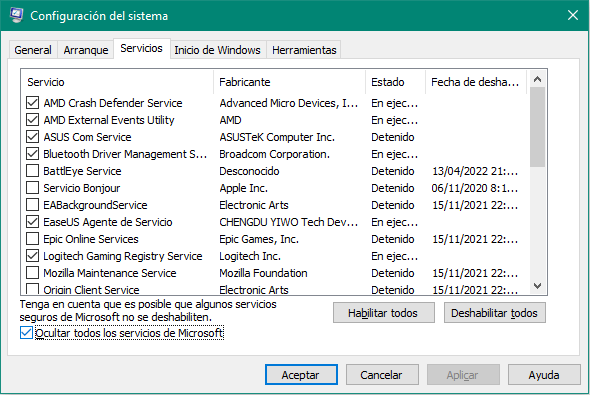Check the Servicio Bonjour checkbox
Viewport: 590px width, 395px height.
tap(32, 188)
